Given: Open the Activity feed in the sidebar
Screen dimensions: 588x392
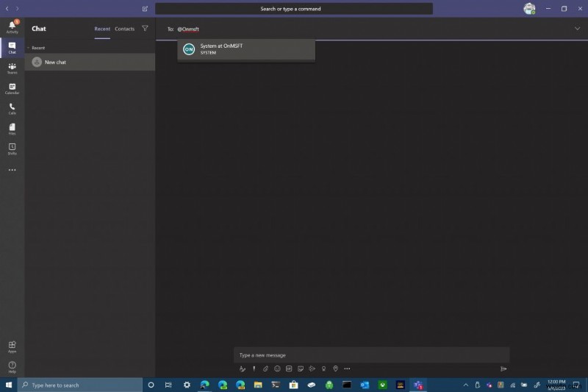Looking at the screenshot, I should tap(12, 27).
